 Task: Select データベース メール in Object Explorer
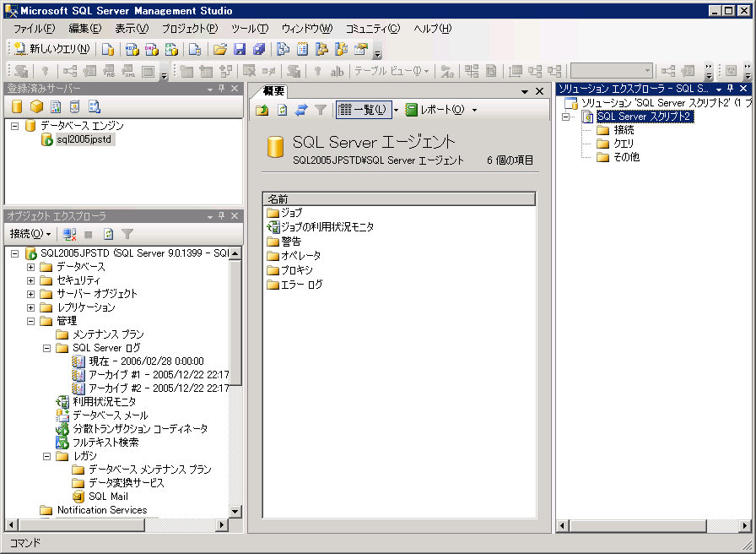pyautogui.click(x=102, y=415)
